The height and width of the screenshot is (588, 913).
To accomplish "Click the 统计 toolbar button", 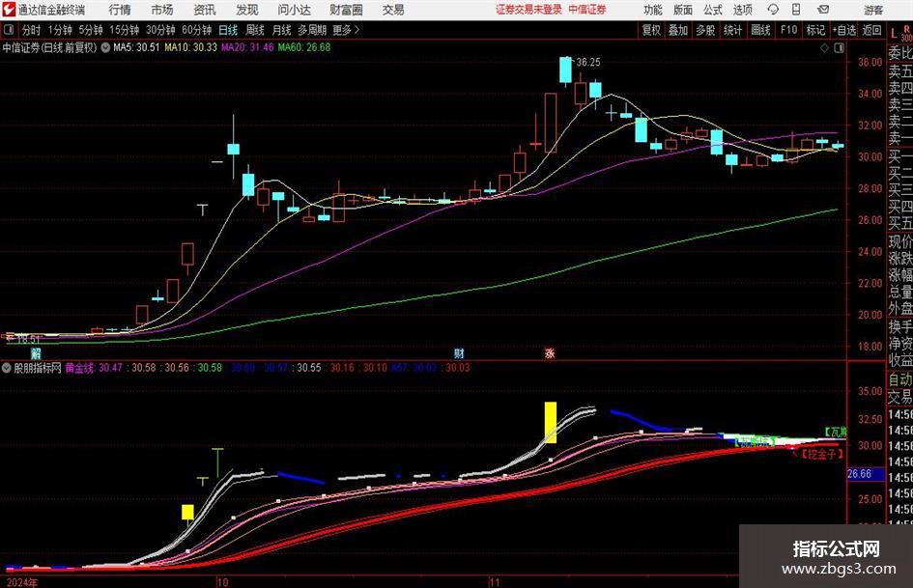I will point(732,30).
